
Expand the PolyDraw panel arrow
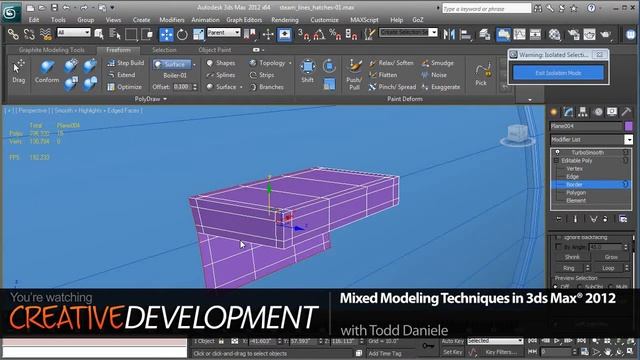165,99
